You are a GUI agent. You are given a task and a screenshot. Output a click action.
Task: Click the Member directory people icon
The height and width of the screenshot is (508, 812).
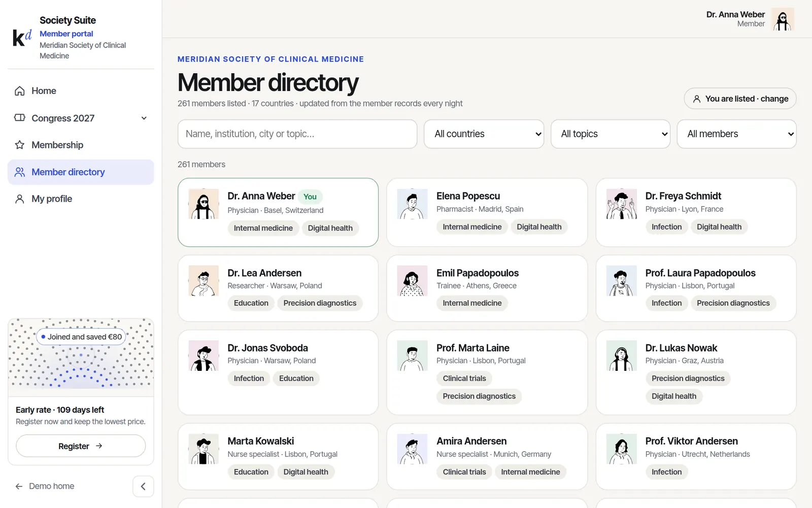(20, 172)
